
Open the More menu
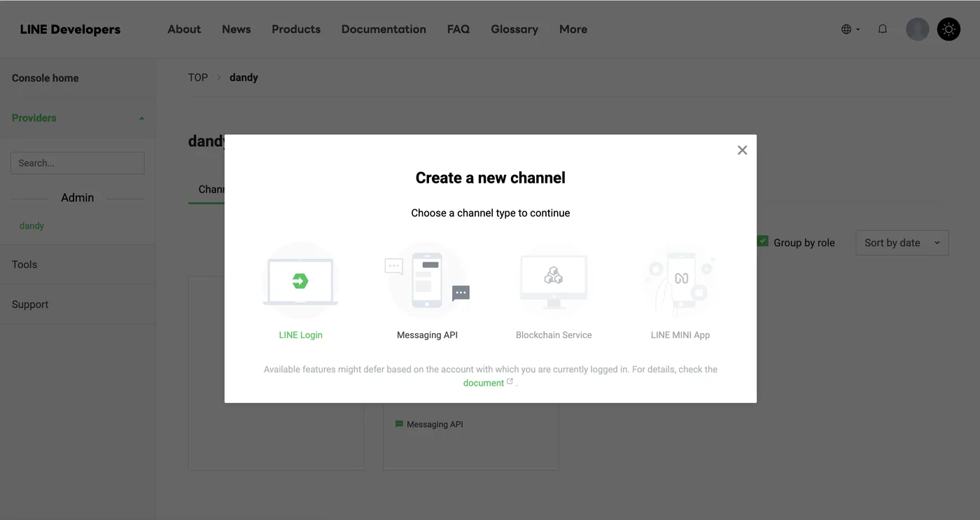(x=573, y=29)
